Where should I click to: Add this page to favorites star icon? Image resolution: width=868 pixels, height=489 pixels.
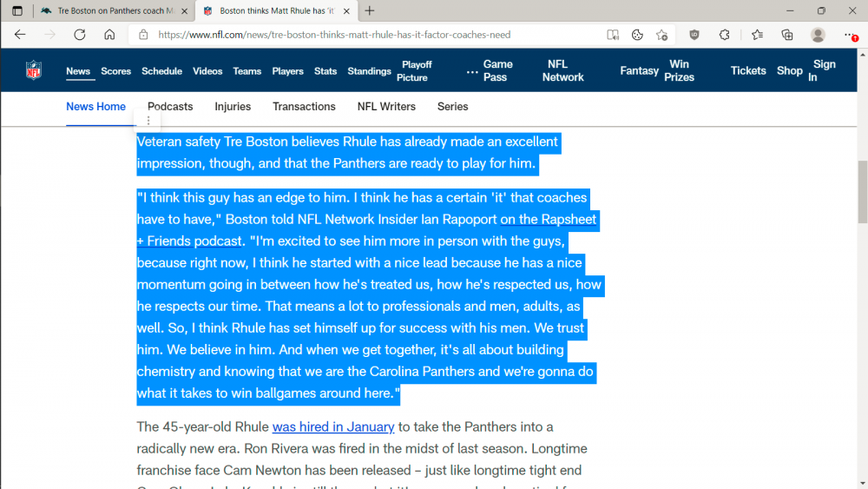[662, 35]
